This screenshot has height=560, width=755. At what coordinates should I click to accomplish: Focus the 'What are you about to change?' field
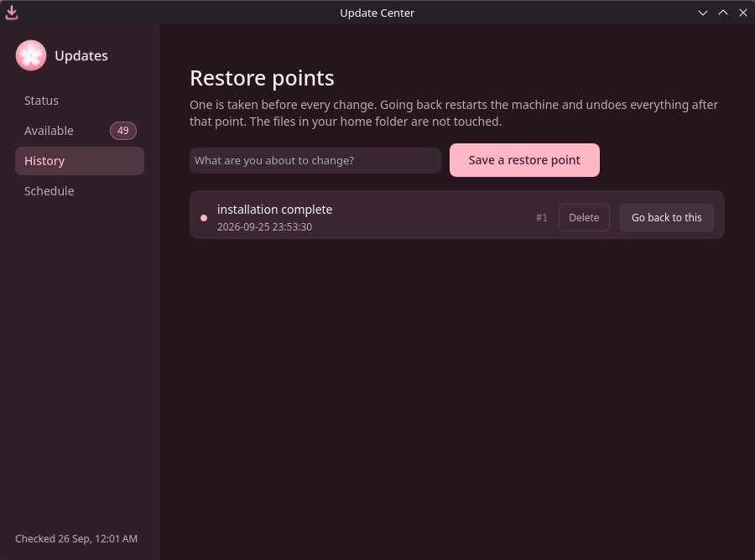[x=315, y=160]
